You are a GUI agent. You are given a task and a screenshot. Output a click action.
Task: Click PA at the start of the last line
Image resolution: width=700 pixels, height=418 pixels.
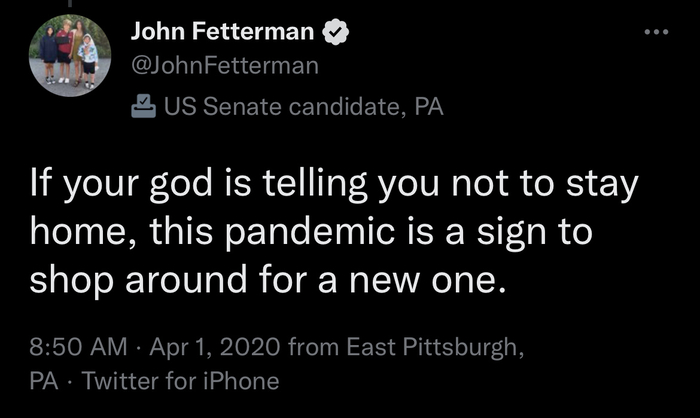44,381
